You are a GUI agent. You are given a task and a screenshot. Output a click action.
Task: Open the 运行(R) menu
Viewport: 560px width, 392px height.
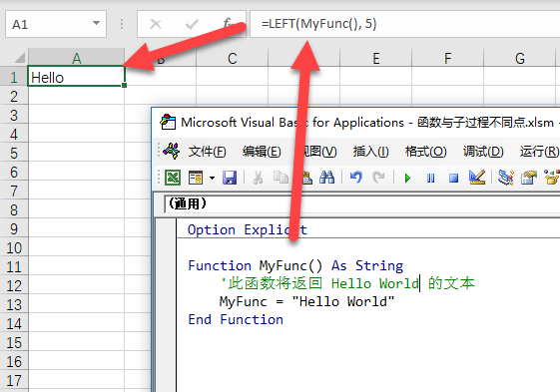coord(539,152)
